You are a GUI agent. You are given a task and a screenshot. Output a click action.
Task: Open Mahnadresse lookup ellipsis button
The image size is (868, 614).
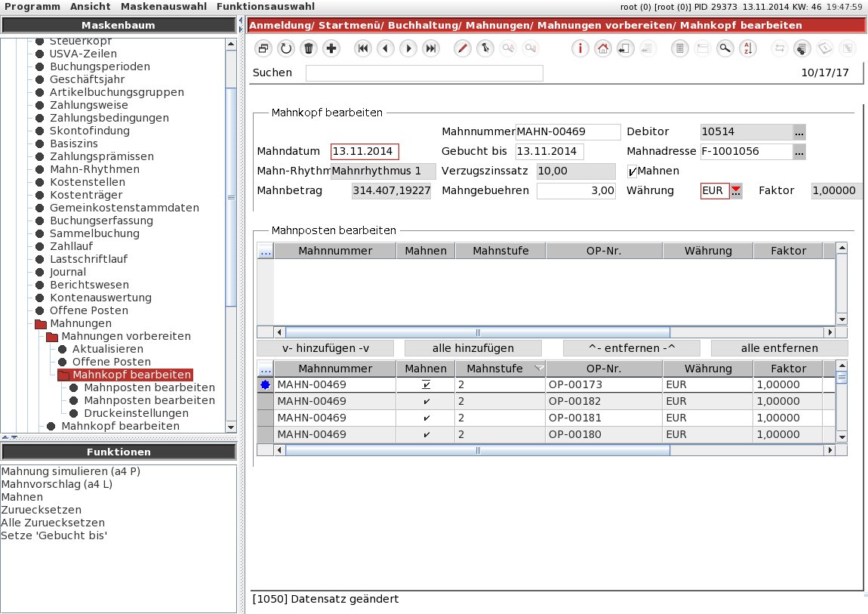click(x=799, y=152)
